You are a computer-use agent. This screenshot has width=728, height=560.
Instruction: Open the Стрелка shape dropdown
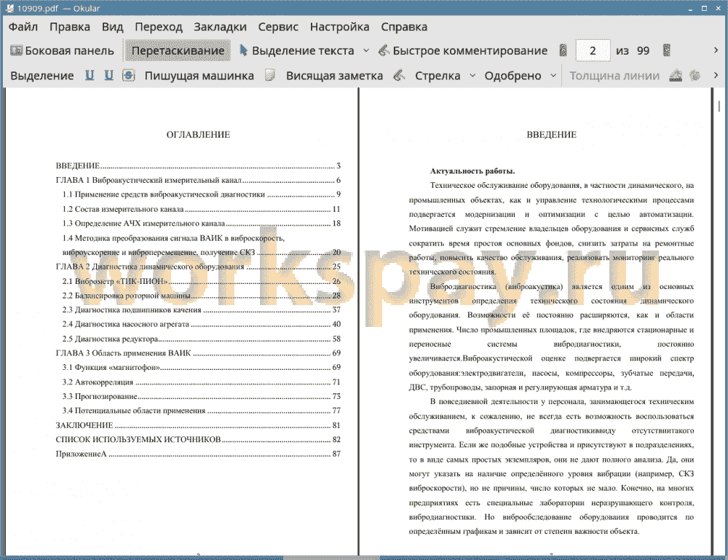472,76
